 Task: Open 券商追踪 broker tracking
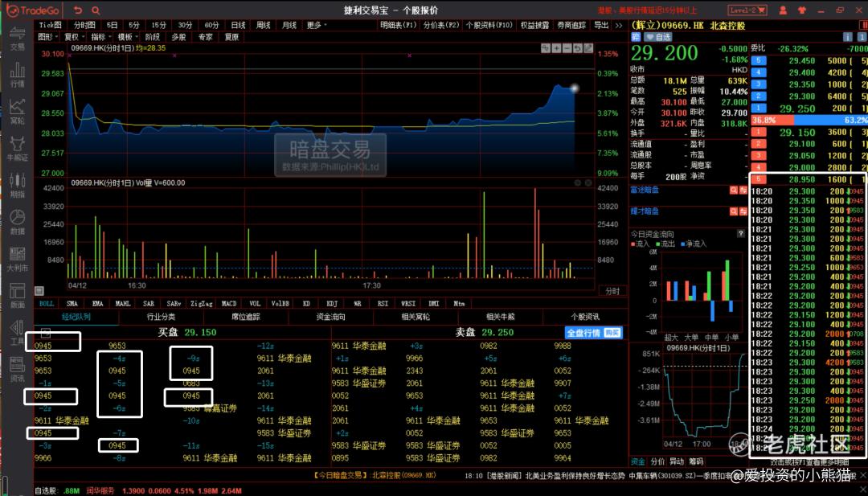pos(571,26)
